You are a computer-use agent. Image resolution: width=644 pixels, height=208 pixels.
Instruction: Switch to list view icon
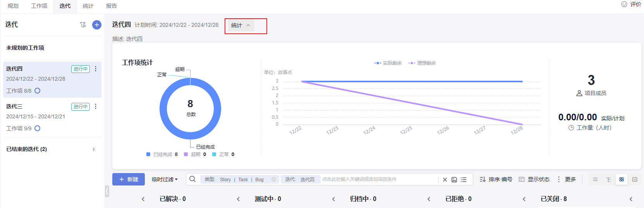pos(595,179)
